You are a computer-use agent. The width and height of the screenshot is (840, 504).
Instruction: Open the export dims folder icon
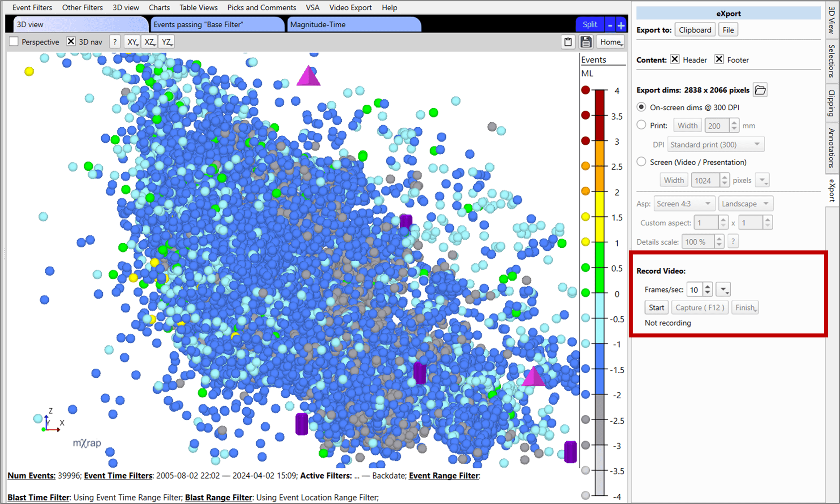point(760,90)
